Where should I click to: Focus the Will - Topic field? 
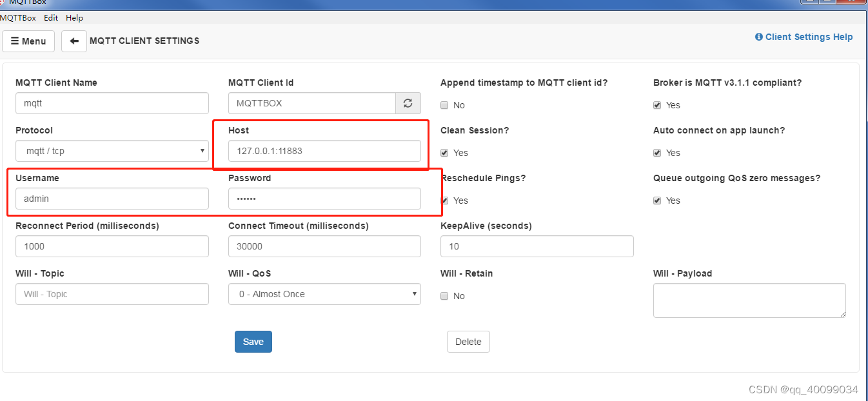(x=112, y=294)
